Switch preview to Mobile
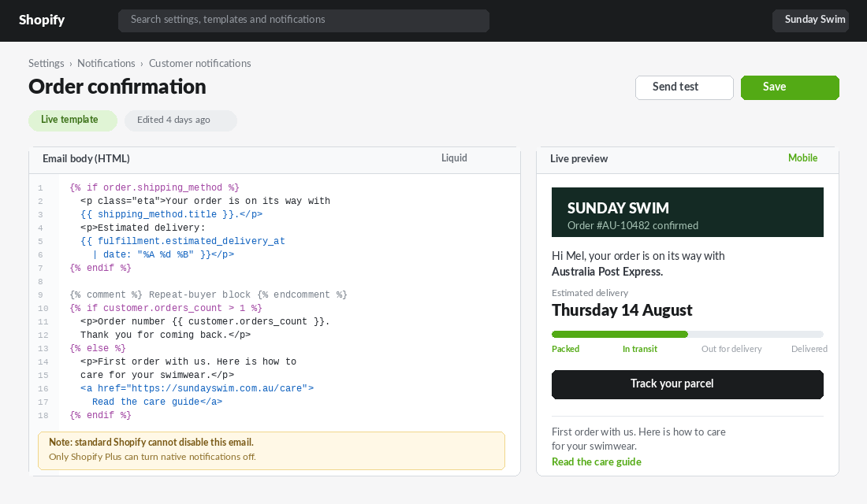This screenshot has height=504, width=867. pyautogui.click(x=802, y=158)
